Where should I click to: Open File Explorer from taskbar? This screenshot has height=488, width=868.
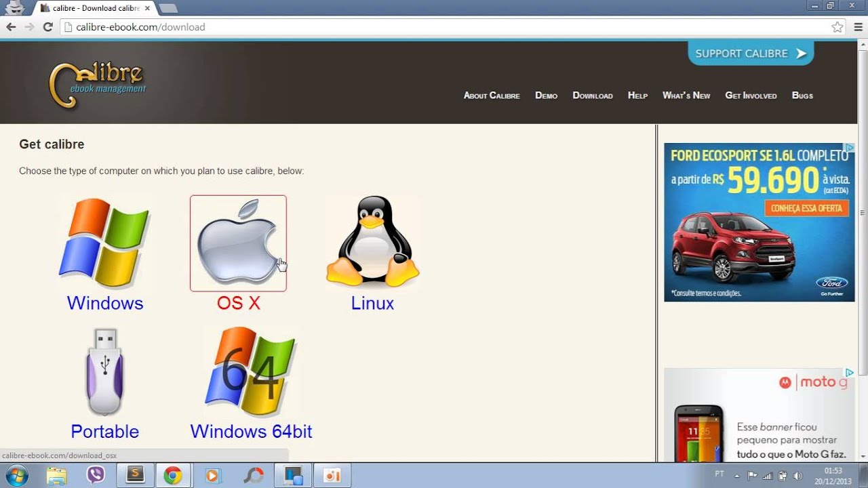[57, 476]
